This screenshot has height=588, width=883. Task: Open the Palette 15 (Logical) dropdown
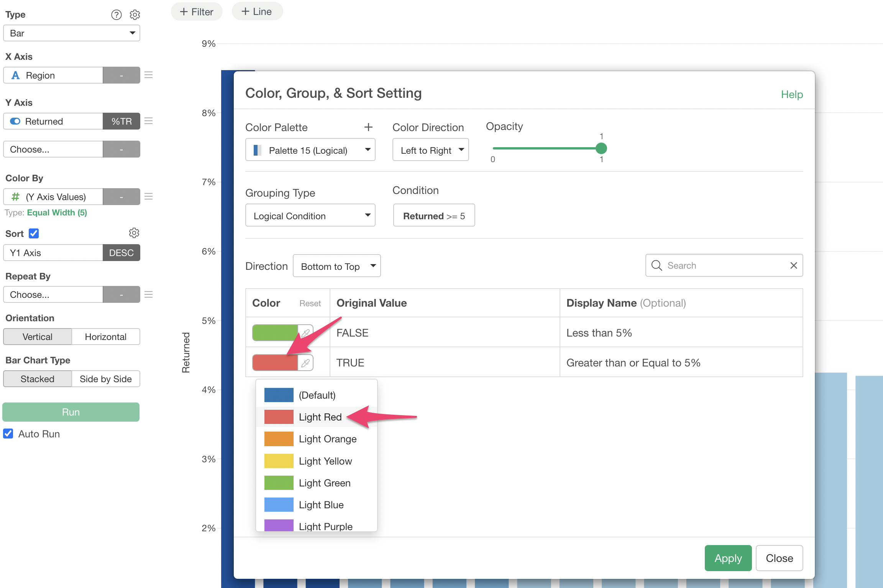[x=310, y=150]
